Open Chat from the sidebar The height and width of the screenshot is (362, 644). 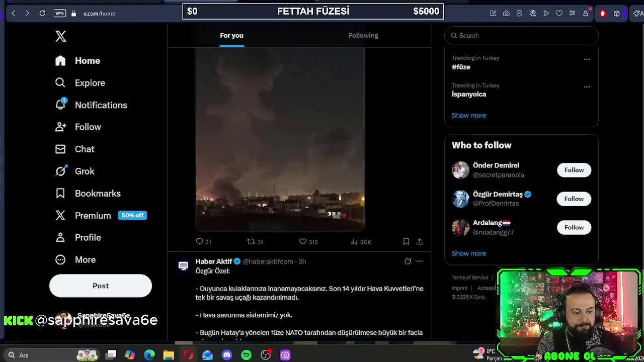pyautogui.click(x=75, y=149)
